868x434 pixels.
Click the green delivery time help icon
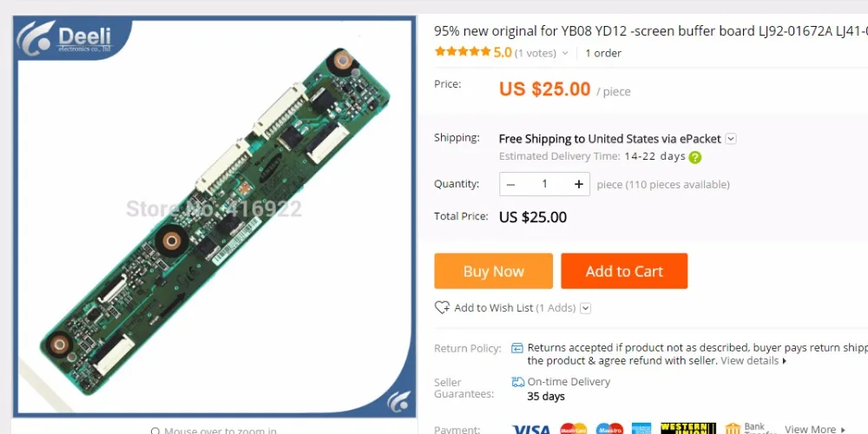pyautogui.click(x=694, y=157)
